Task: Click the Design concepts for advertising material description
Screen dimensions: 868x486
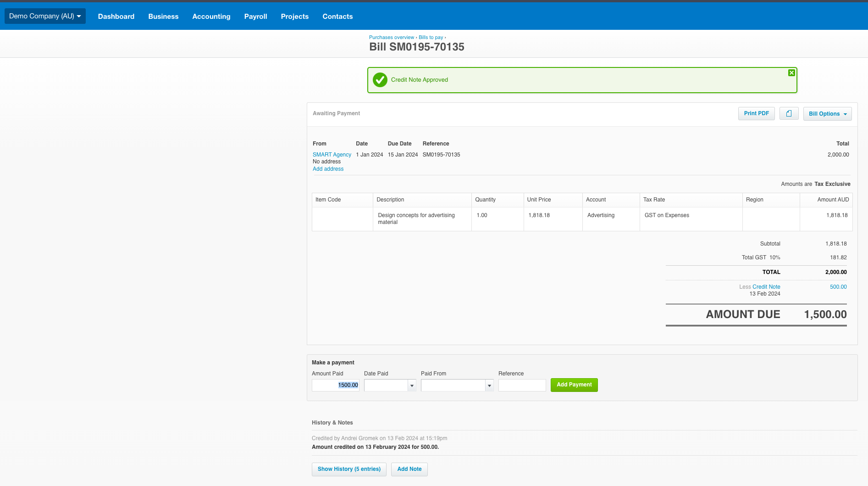Action: tap(416, 218)
